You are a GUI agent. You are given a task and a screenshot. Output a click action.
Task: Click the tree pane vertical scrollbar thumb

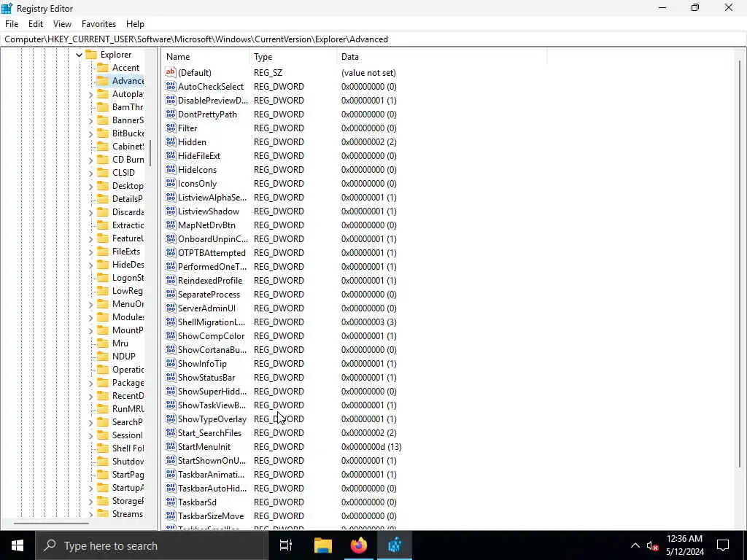point(150,153)
